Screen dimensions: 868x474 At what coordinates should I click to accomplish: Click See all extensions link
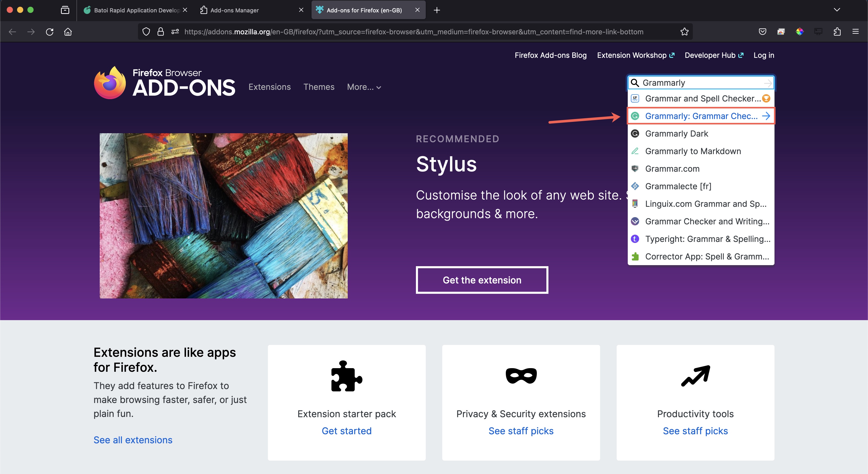pyautogui.click(x=133, y=440)
